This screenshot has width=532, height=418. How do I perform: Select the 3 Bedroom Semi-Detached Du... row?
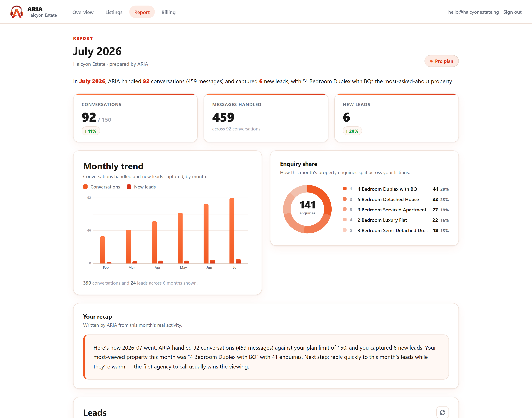point(396,230)
